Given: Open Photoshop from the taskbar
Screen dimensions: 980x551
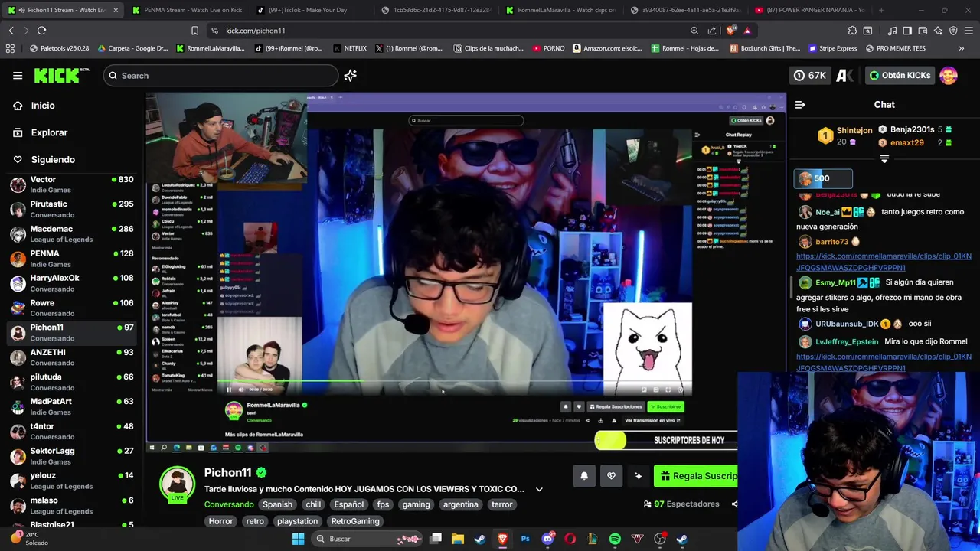Looking at the screenshot, I should point(525,539).
